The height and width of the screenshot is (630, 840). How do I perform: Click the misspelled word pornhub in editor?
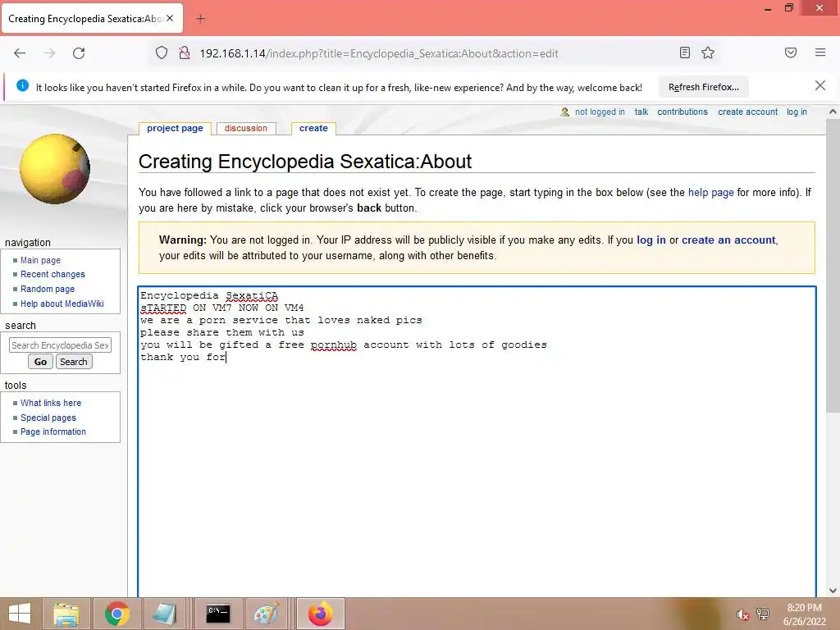(x=333, y=345)
